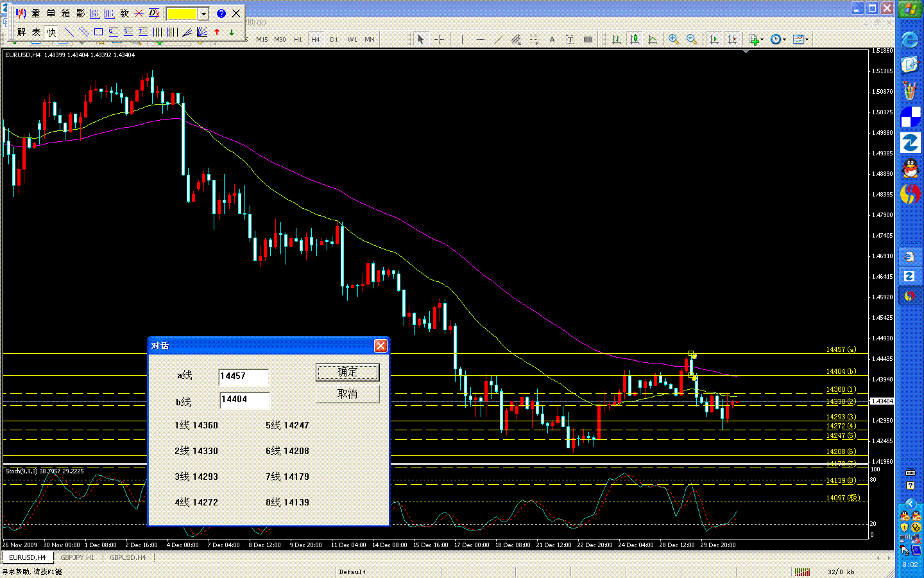Launch Internet Explorer from the sidebar
Viewport: 924px width, 578px height.
tap(910, 40)
